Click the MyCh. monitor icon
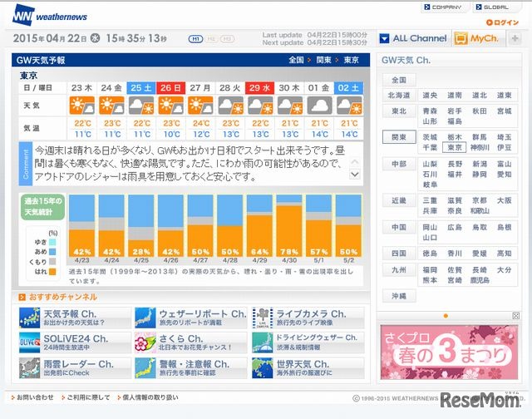532x419 pixels. click(461, 38)
